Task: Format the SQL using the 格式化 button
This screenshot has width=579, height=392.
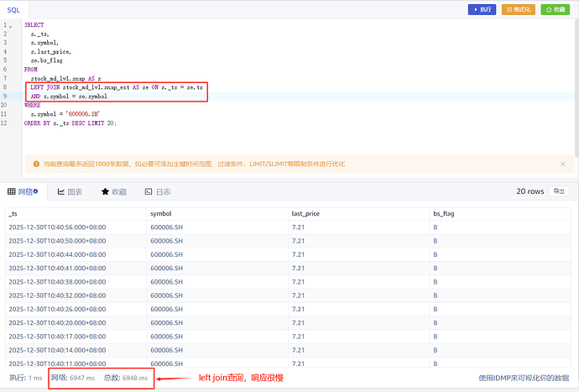Action: click(x=518, y=9)
